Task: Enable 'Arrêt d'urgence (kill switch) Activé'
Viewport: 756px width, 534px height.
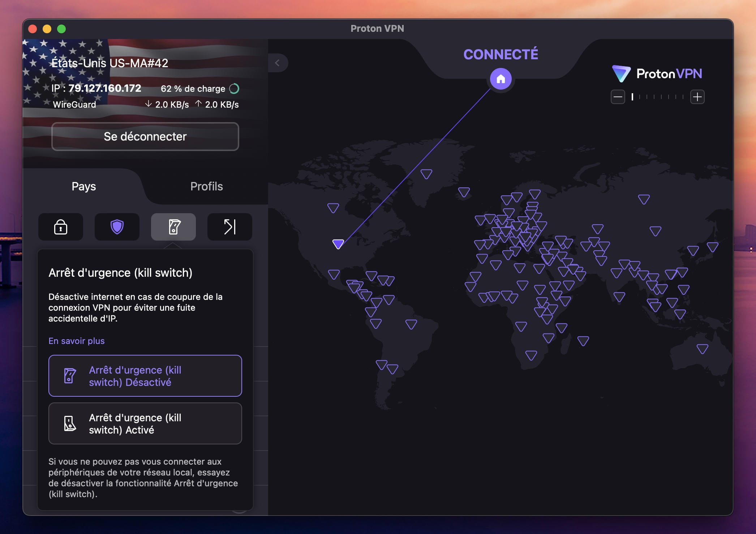Action: tap(145, 423)
